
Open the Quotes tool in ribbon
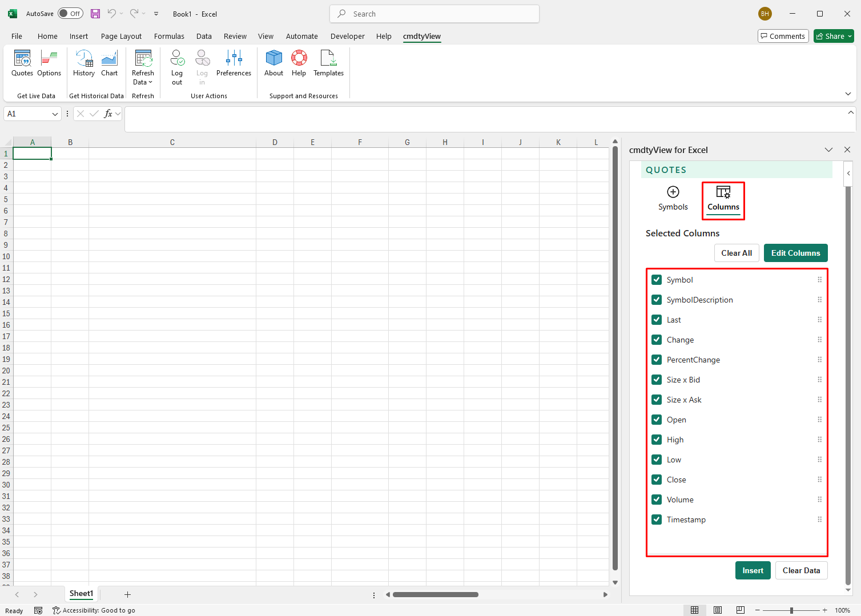click(x=22, y=63)
